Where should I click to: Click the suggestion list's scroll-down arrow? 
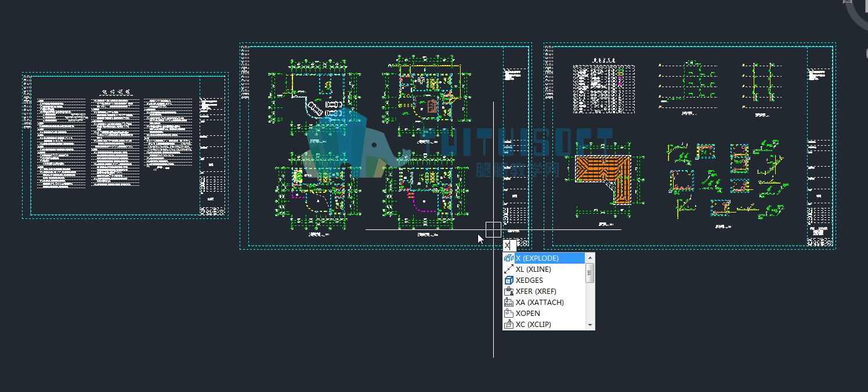(590, 325)
